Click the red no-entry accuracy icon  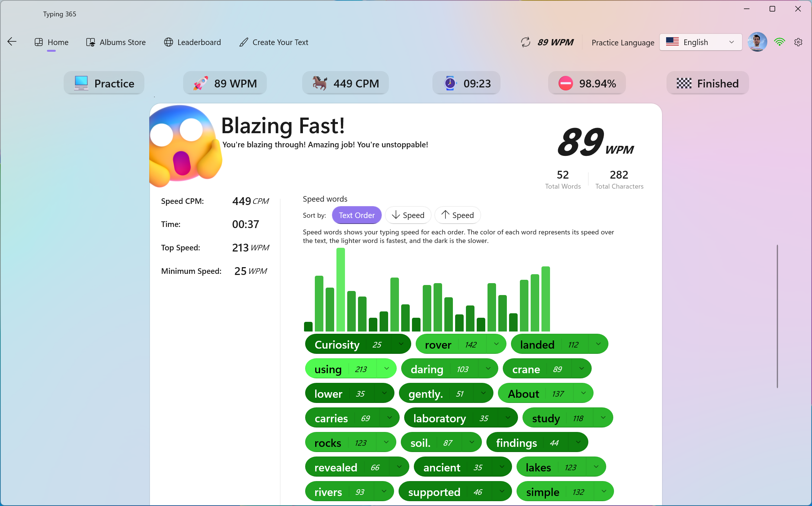pyautogui.click(x=566, y=83)
